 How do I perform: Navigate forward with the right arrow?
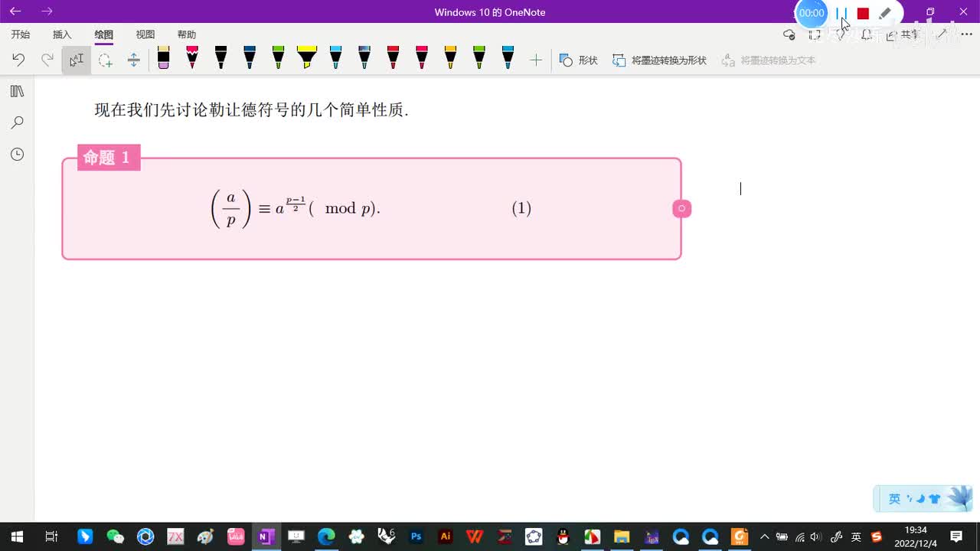point(47,11)
